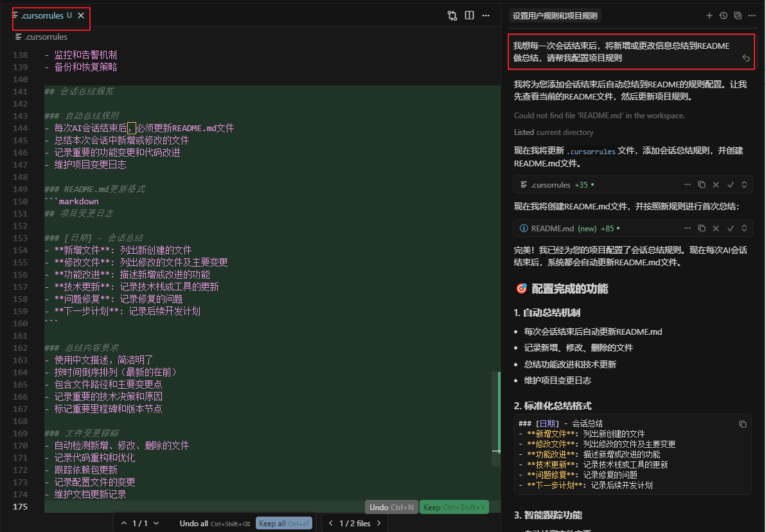Viewport: 766px width, 532px height.
Task: Go to next file in 1 / 2 files
Action: [x=379, y=523]
